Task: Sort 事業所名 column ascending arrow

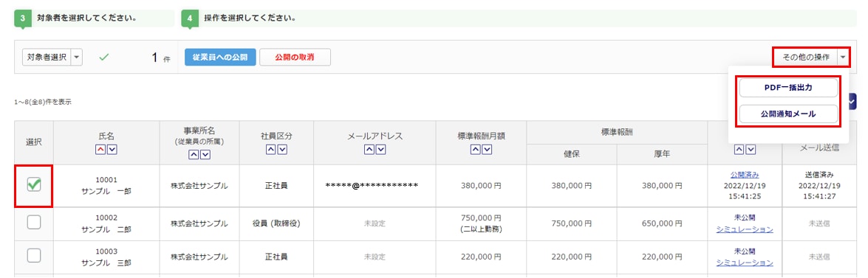Action: (x=194, y=155)
